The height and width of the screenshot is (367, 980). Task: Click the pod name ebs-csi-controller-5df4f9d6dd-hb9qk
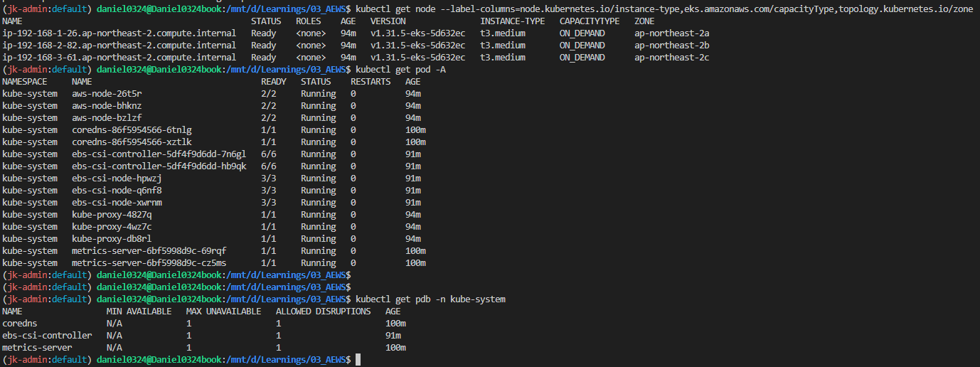pos(159,166)
